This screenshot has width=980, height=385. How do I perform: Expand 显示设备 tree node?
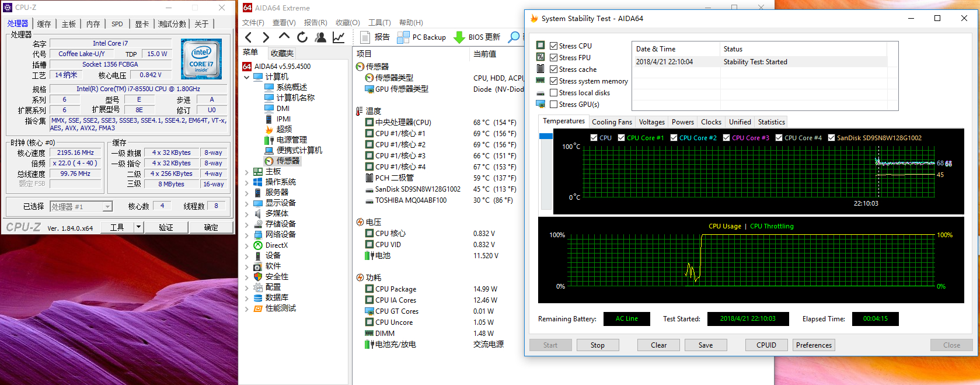[x=247, y=203]
